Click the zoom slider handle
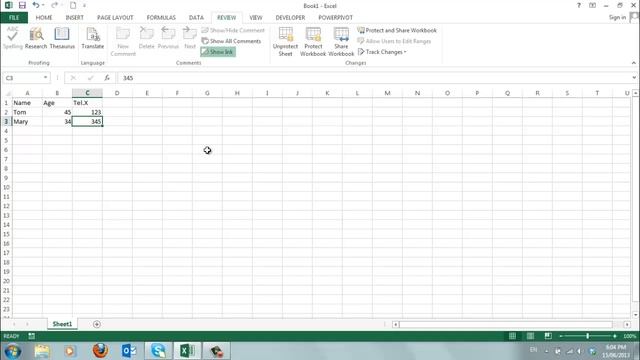 pyautogui.click(x=588, y=336)
